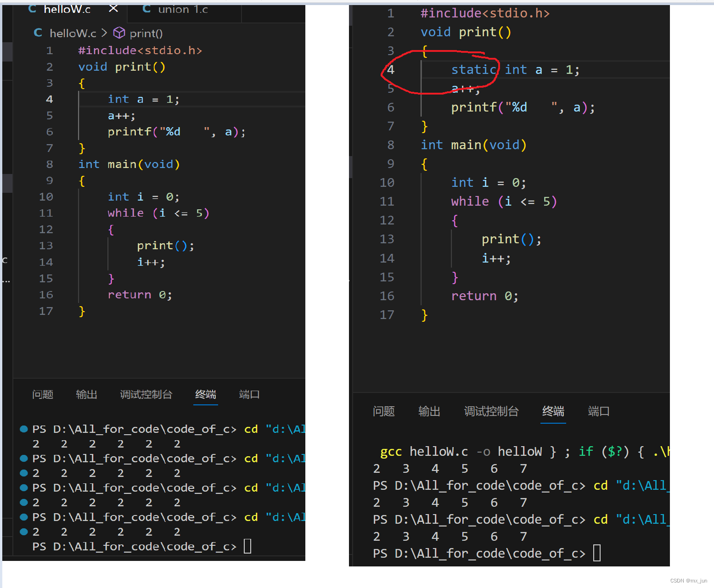The width and height of the screenshot is (714, 588).
Task: Open the helloW.c breadcrumb dropdown
Action: point(73,33)
